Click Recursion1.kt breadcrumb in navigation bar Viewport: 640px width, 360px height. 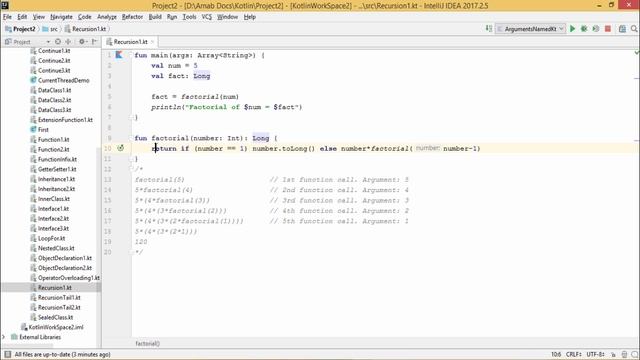(85, 29)
